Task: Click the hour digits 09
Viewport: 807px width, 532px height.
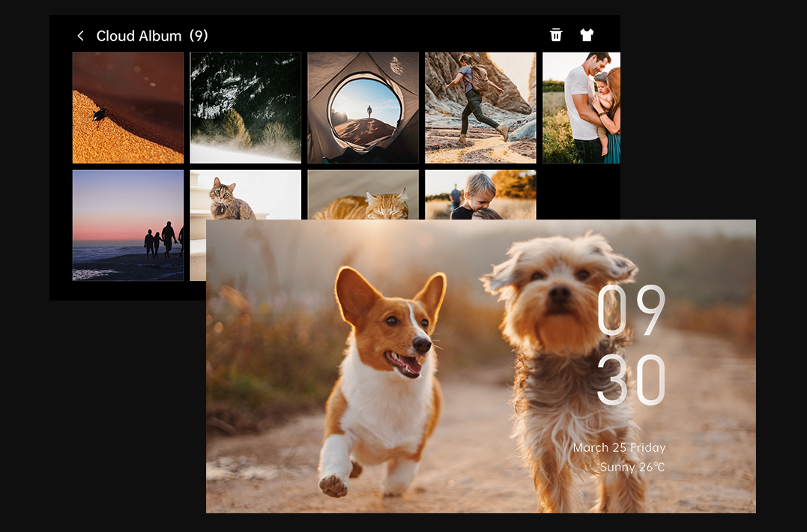Action: point(631,311)
